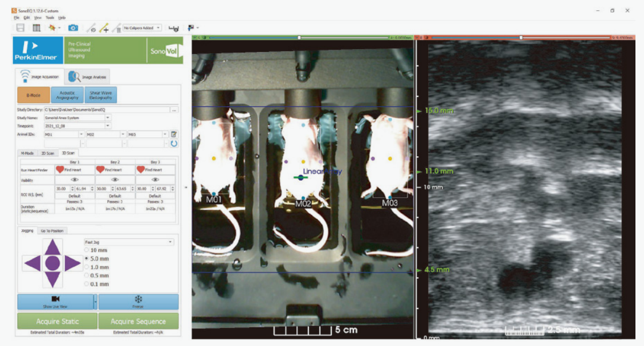
Task: Select the B-Mode imaging button
Action: coord(34,95)
